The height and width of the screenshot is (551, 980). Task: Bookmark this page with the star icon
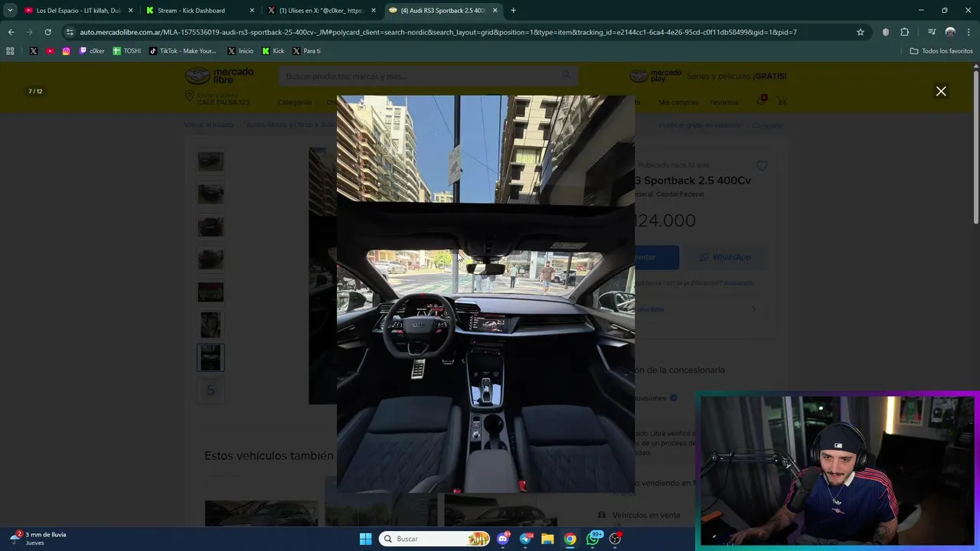pos(861,32)
